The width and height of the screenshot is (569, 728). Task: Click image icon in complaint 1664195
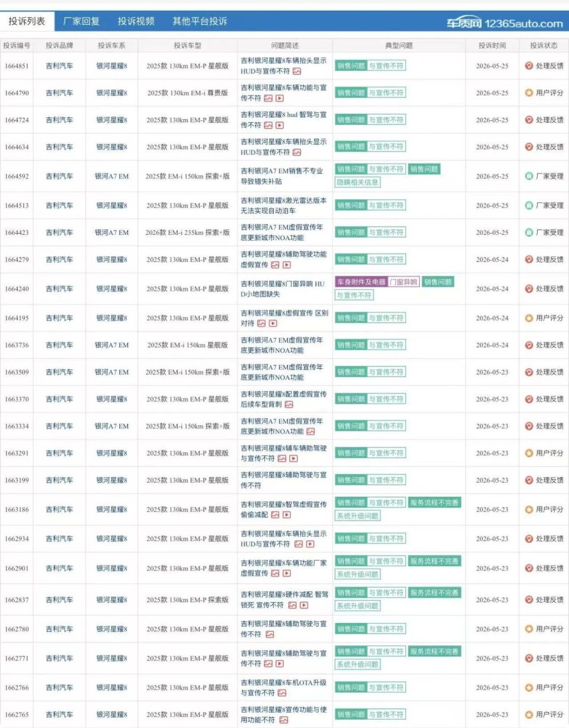(x=261, y=324)
